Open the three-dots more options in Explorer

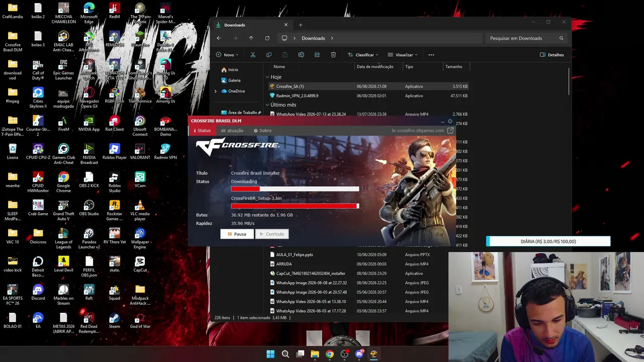(431, 55)
